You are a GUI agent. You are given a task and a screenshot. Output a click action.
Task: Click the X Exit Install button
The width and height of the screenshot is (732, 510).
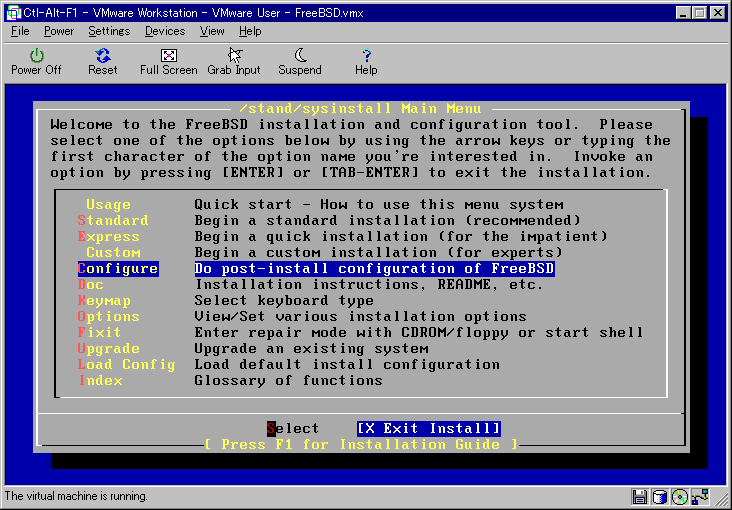[x=429, y=428]
